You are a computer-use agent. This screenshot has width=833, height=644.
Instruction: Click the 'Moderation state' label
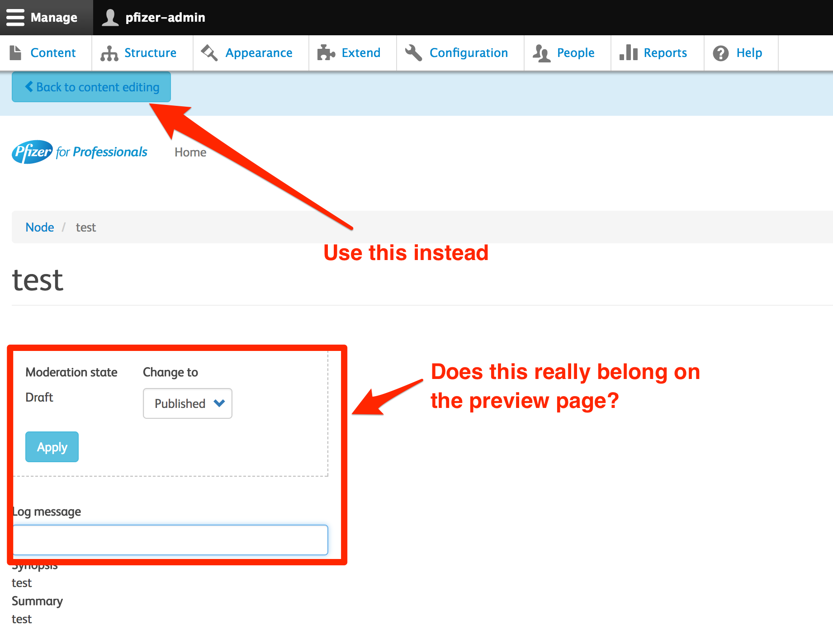click(x=71, y=372)
